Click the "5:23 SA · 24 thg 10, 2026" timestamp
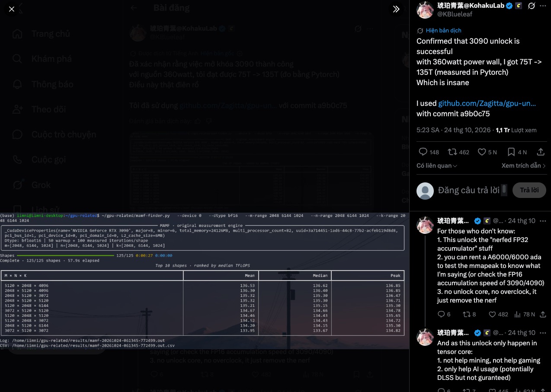 (x=454, y=130)
